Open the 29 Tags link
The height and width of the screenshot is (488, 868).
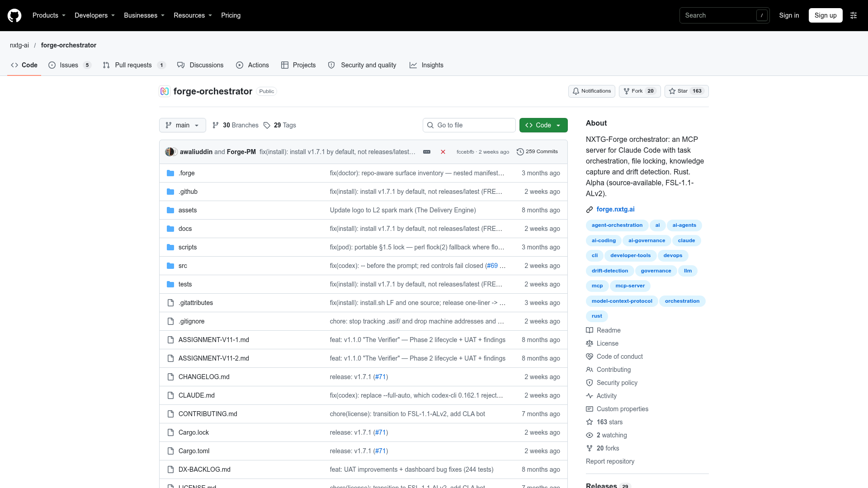coord(280,125)
